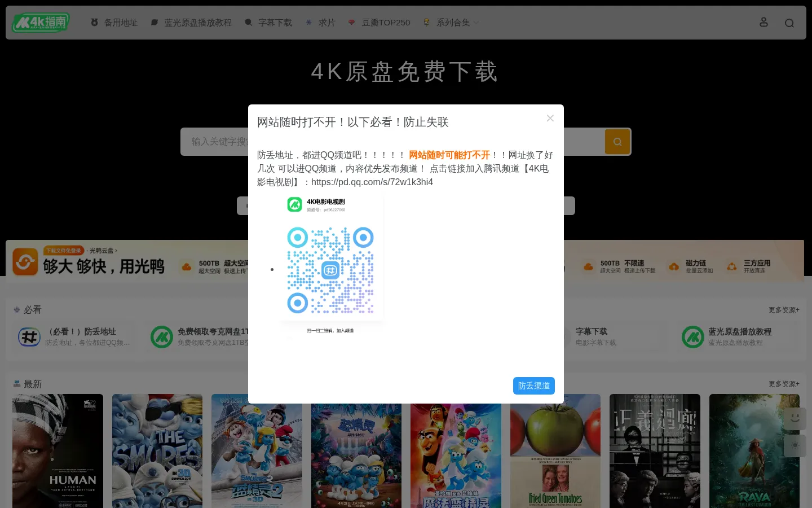Open The Smurfs 3D movie poster

157,451
